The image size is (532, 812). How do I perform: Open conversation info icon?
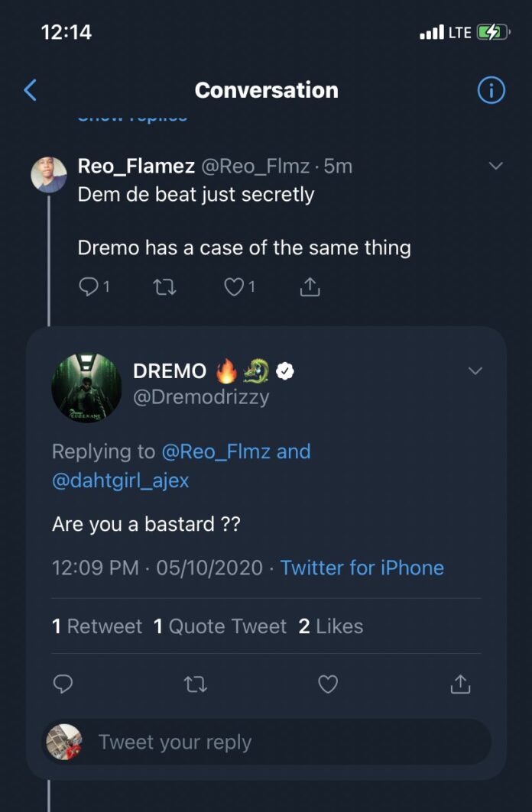coord(491,90)
